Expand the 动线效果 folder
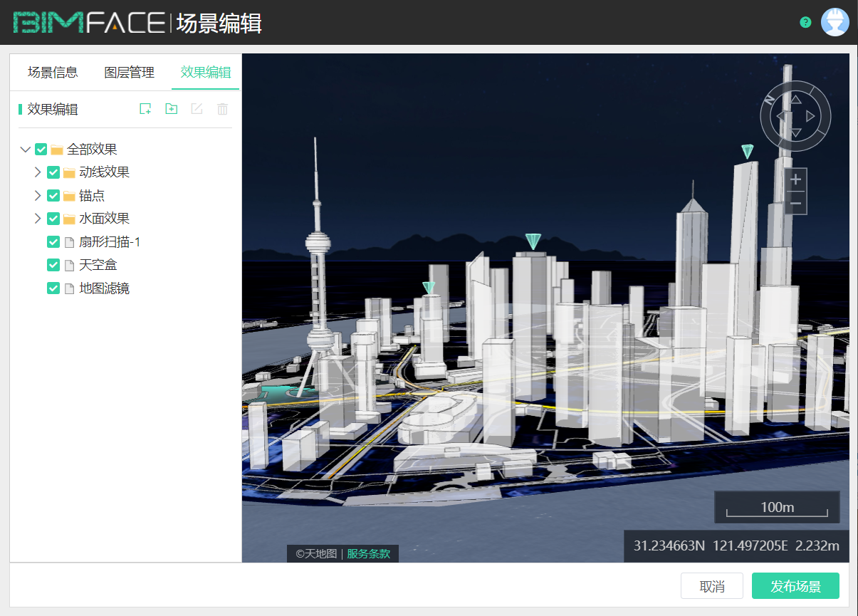 point(37,172)
